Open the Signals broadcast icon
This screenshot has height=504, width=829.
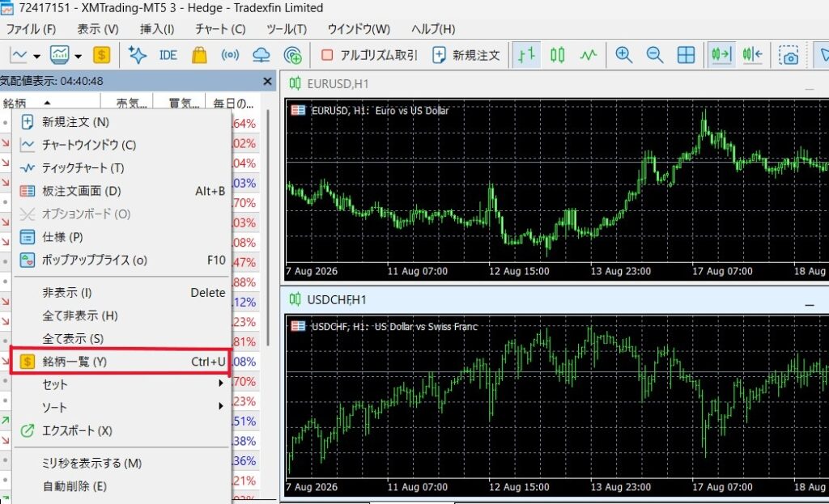230,55
